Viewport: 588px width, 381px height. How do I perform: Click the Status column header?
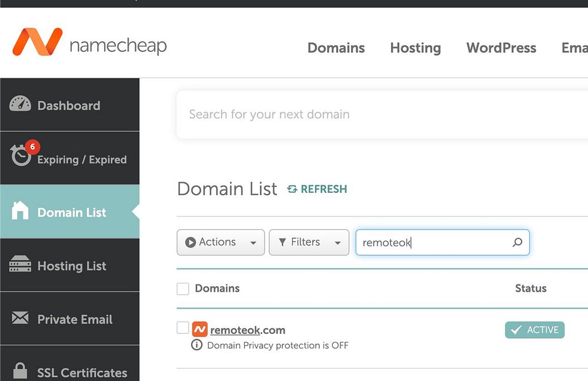click(x=530, y=288)
